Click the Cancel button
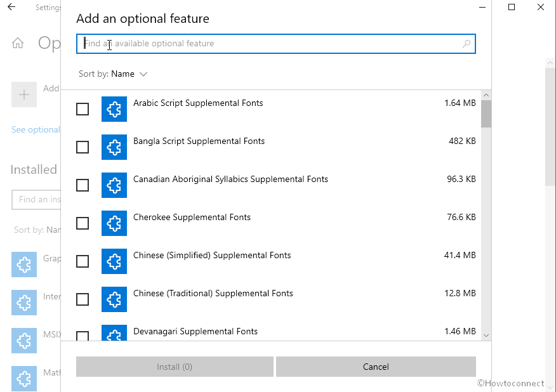 pyautogui.click(x=376, y=367)
